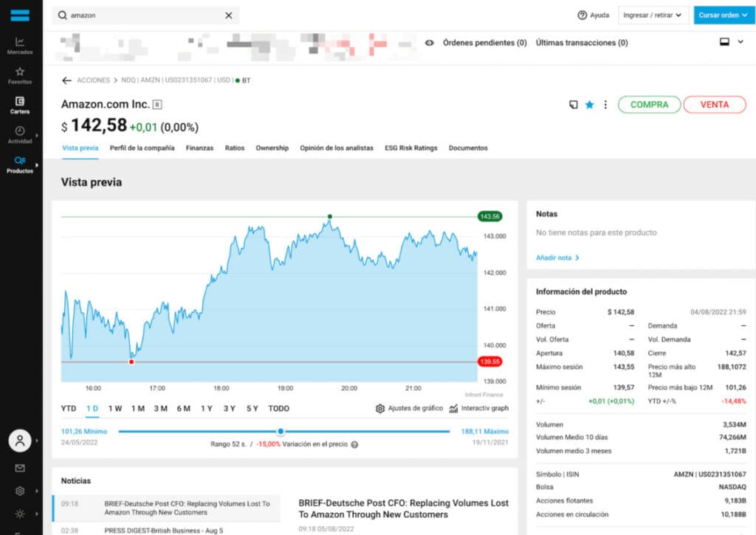Viewport: 756px width, 535px height.
Task: Select 5 Y chart range
Action: [252, 409]
